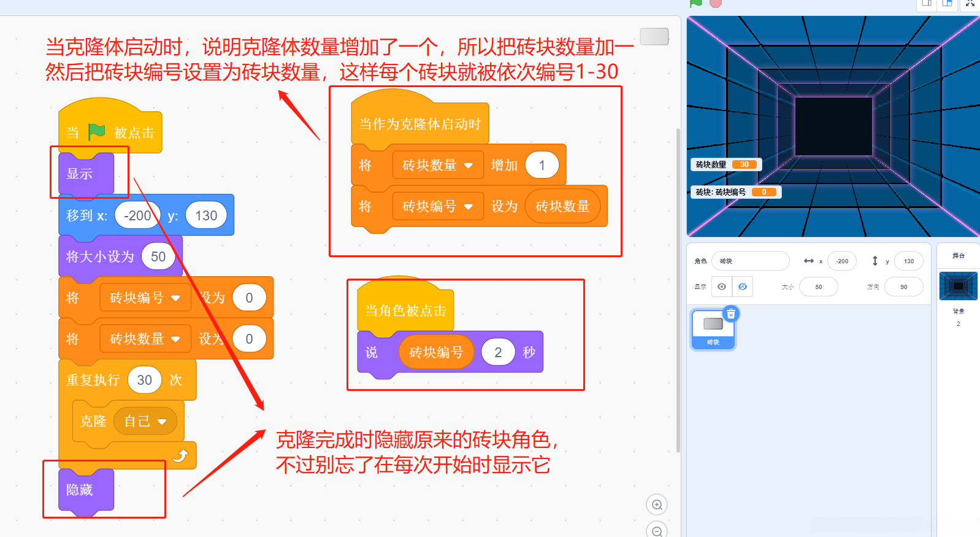Hide the sprite with crossed eye icon
980x537 pixels.
coord(743,287)
